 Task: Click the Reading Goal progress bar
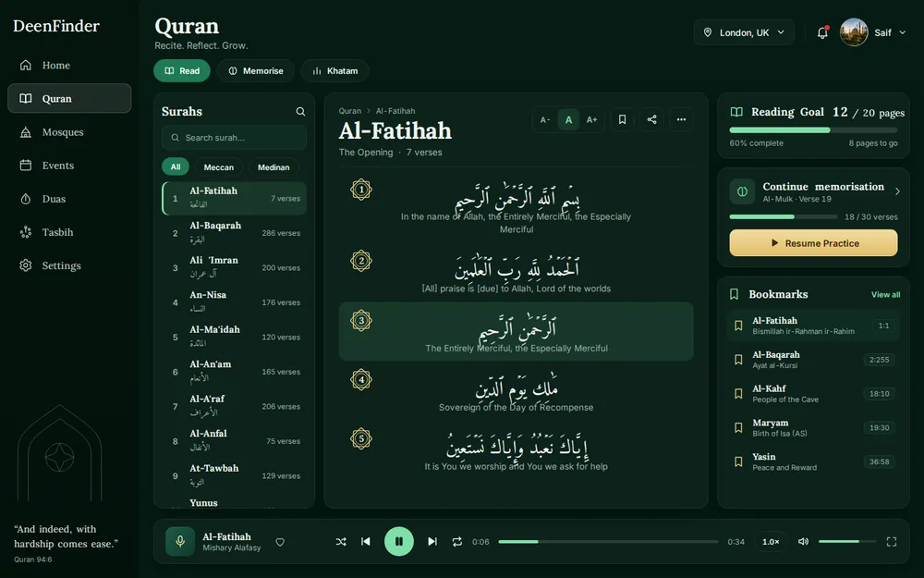[813, 129]
